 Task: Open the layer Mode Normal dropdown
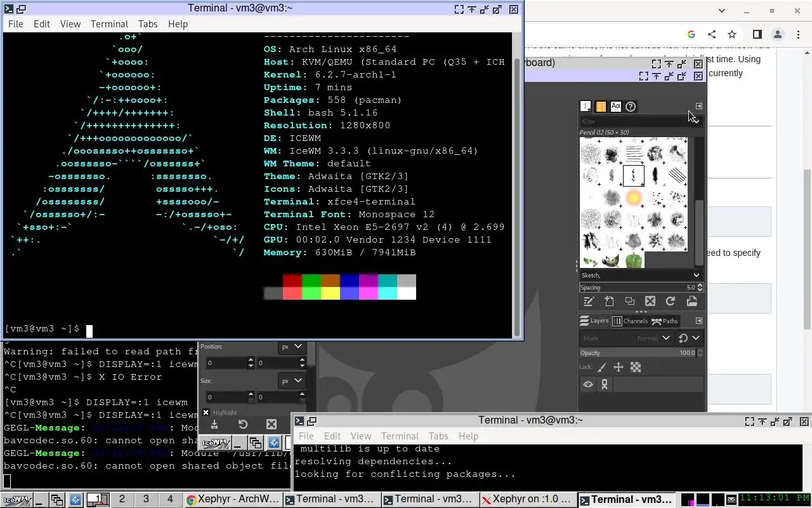(x=626, y=338)
